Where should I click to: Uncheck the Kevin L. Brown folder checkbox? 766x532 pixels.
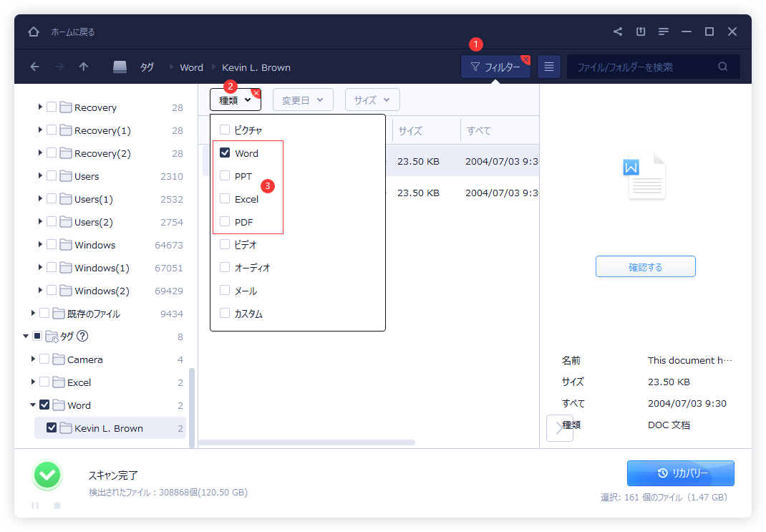pyautogui.click(x=52, y=427)
